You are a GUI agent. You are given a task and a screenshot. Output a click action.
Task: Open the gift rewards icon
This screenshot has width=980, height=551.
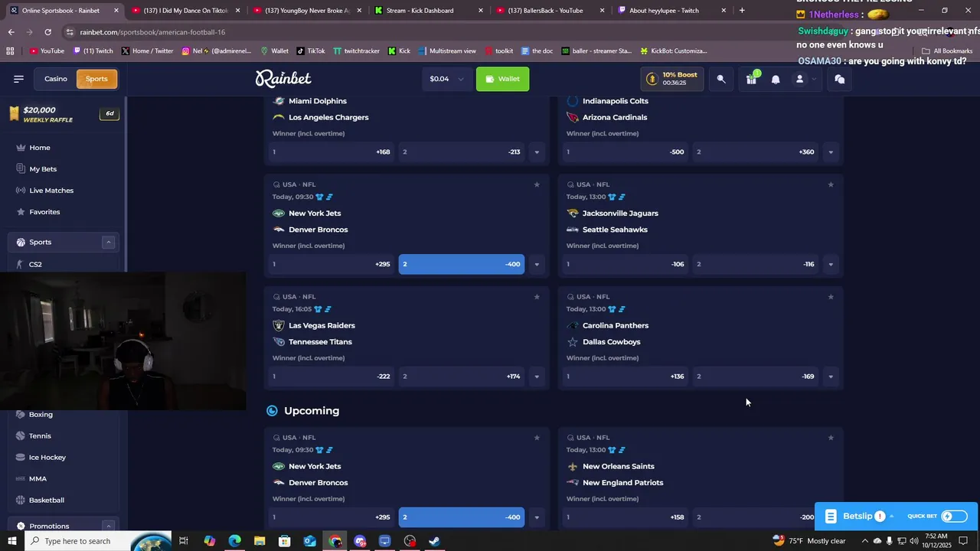click(751, 79)
